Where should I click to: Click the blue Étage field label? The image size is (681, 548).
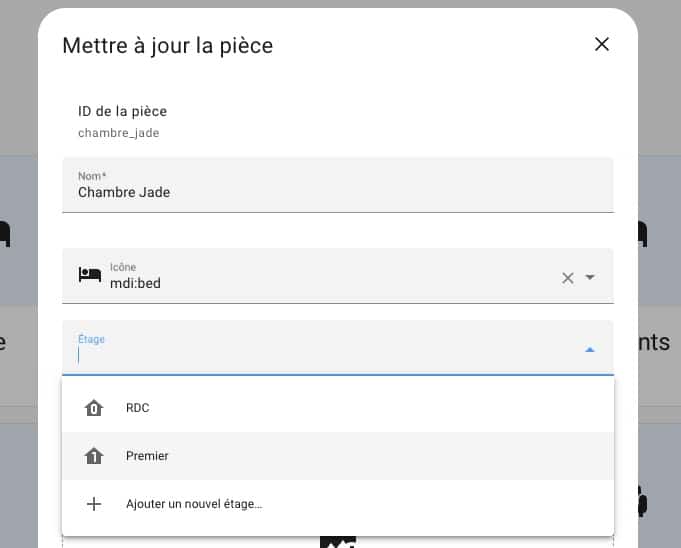pyautogui.click(x=91, y=339)
